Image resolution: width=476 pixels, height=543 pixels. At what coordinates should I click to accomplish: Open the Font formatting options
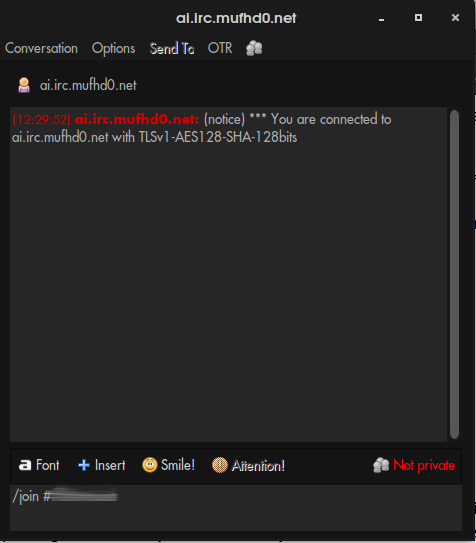click(x=39, y=465)
